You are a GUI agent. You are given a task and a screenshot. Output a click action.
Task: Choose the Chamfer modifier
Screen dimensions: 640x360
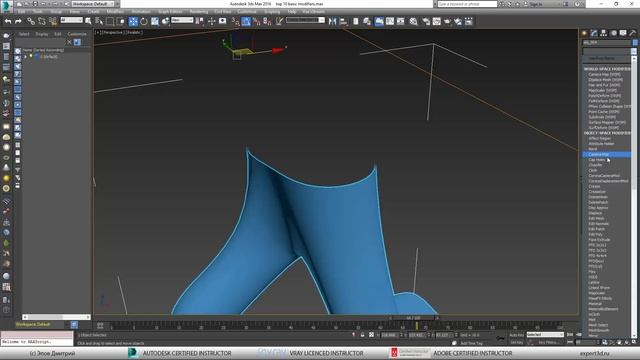pos(595,165)
